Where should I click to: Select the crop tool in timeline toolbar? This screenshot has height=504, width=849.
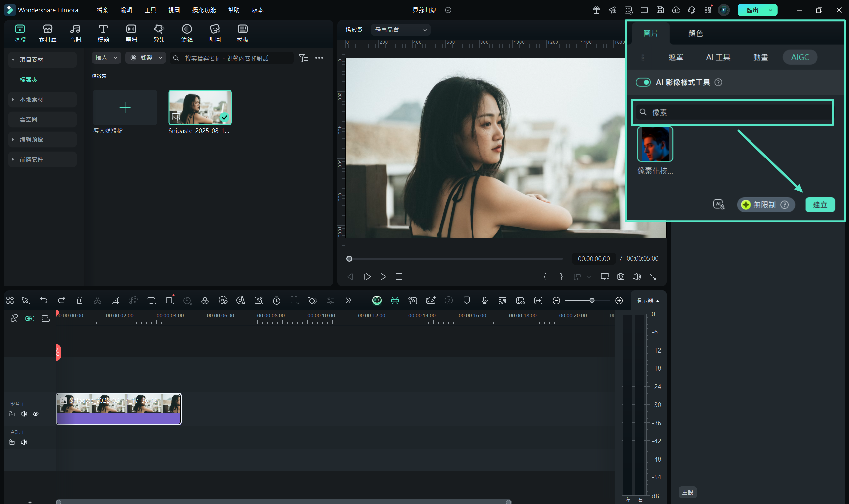[x=115, y=300]
